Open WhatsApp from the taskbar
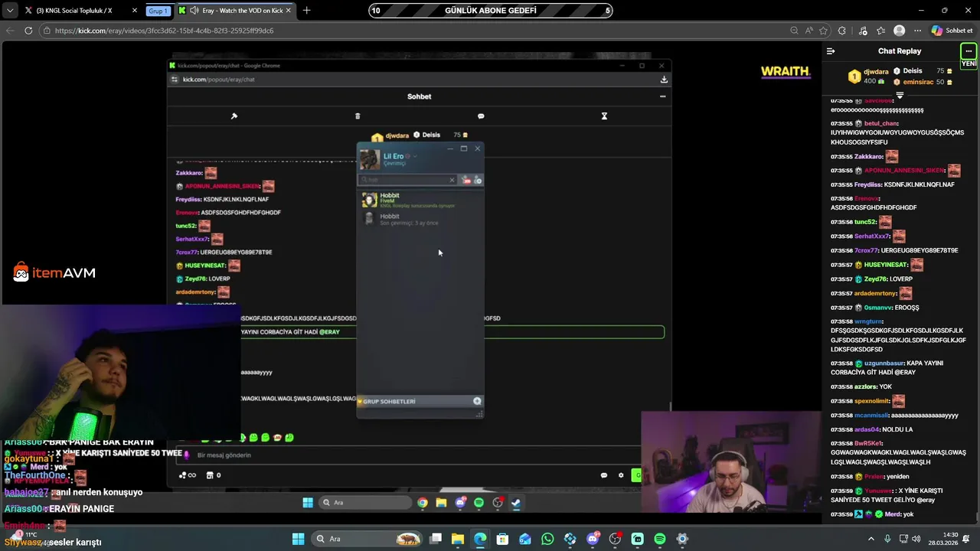The height and width of the screenshot is (551, 980). point(547,539)
